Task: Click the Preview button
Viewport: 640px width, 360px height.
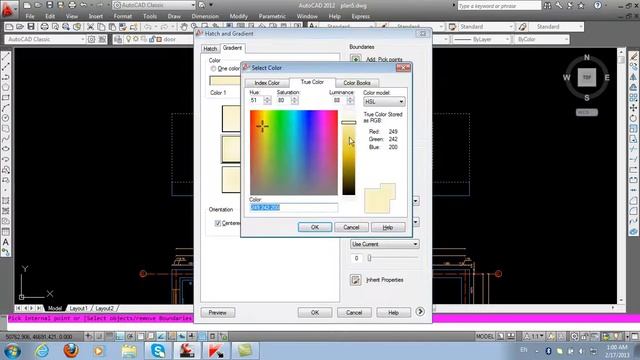Action: pos(218,313)
